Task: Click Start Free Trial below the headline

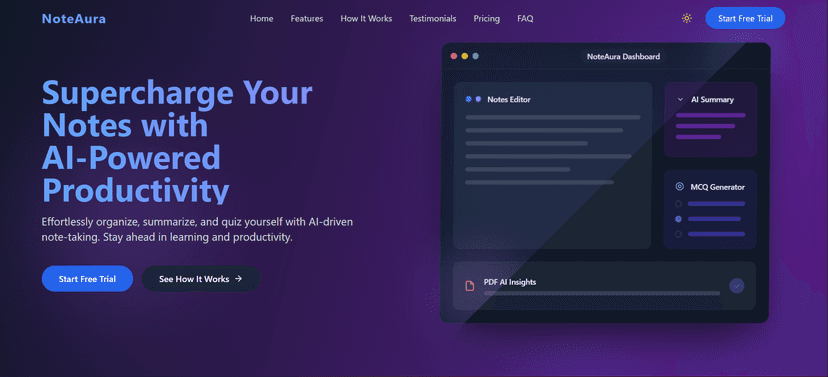Action: 87,279
